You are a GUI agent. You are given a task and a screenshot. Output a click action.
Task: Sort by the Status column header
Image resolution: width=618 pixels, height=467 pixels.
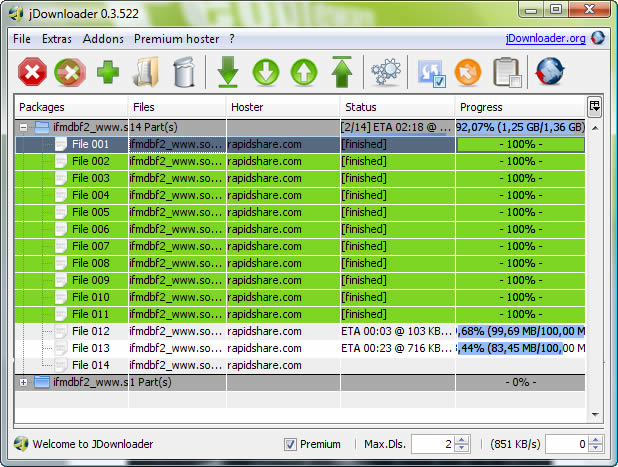point(396,107)
